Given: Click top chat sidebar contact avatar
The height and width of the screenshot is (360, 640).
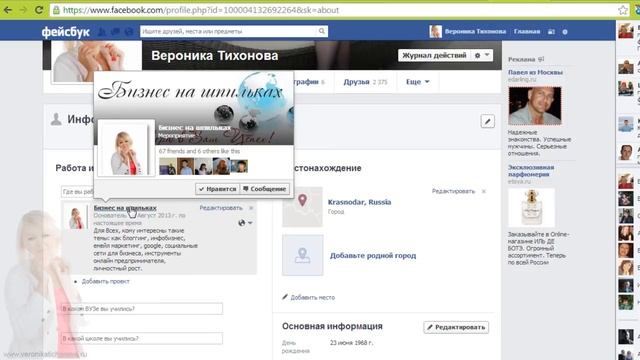Looking at the screenshot, I should (x=625, y=31).
